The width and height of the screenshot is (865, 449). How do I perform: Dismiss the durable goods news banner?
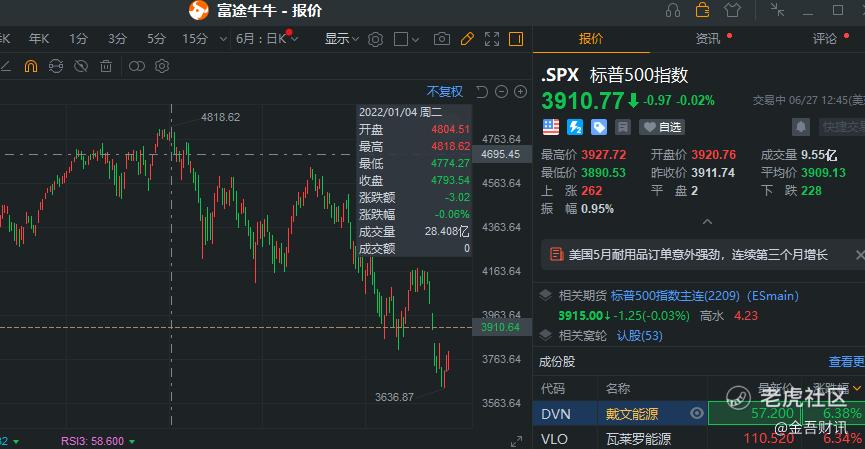click(x=859, y=255)
